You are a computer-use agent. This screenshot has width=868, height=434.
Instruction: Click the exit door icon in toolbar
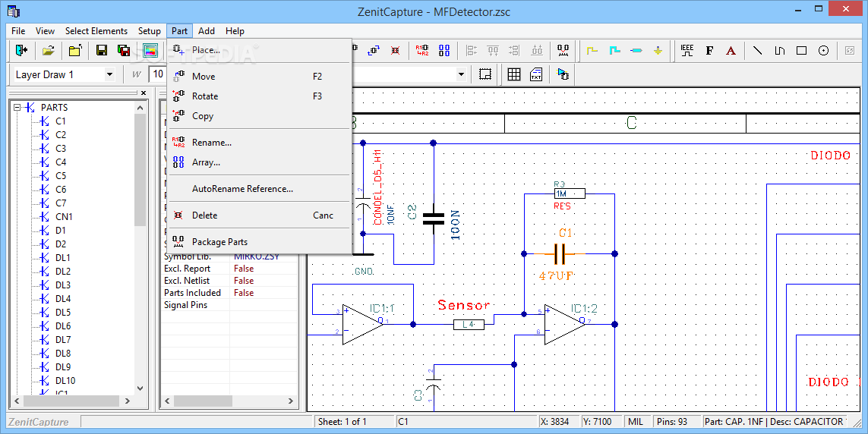pyautogui.click(x=21, y=50)
